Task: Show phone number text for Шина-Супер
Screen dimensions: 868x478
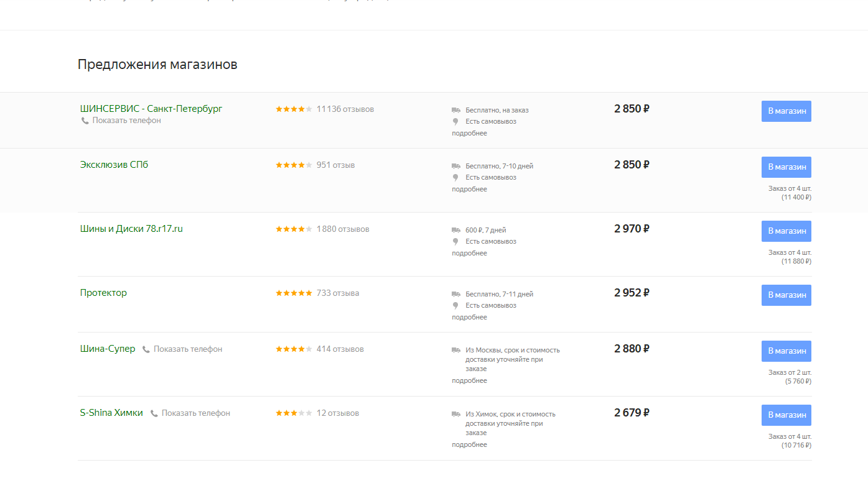Action: pos(188,349)
